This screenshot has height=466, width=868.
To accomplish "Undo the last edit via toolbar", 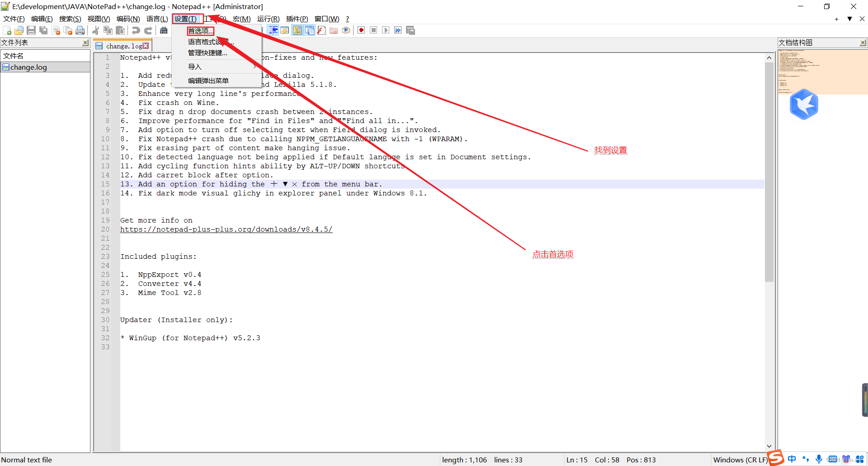I will tap(136, 30).
